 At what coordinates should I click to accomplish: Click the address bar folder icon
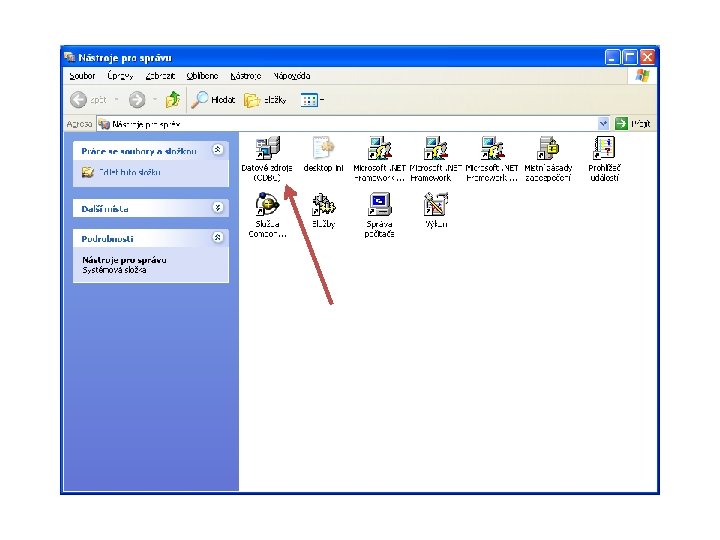(104, 124)
